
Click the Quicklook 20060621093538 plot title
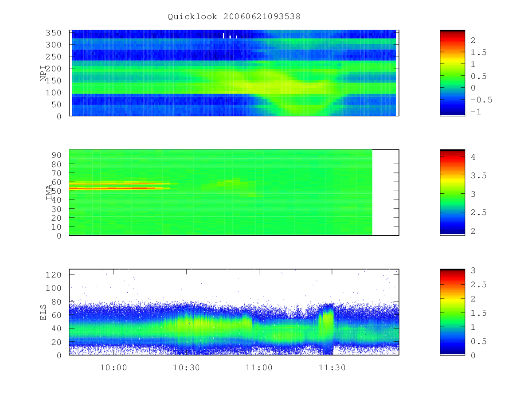[x=234, y=17]
